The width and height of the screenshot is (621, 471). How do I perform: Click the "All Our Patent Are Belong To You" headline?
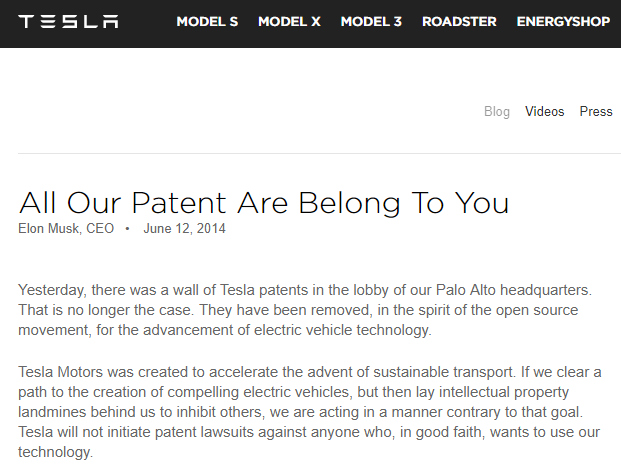click(x=264, y=202)
